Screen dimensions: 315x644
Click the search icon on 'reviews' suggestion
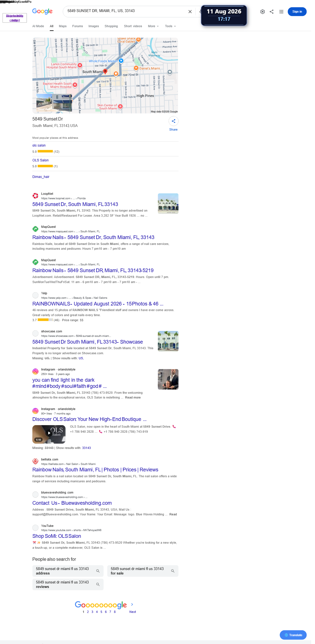[x=98, y=584]
